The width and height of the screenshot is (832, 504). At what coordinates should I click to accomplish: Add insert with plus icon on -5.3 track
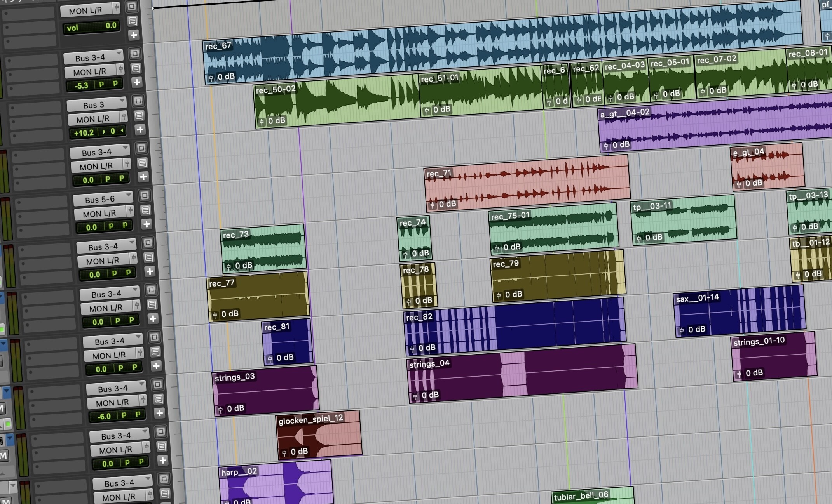pyautogui.click(x=136, y=82)
